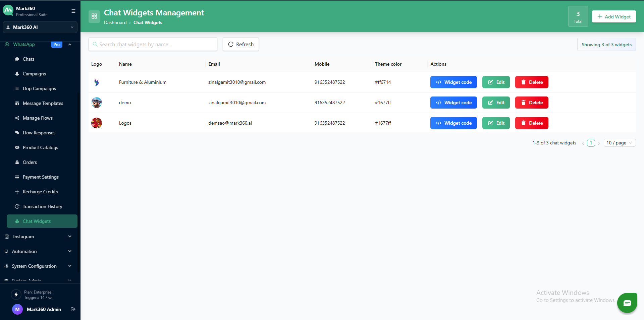Click the search chat widgets input field
644x320 pixels.
(x=153, y=44)
